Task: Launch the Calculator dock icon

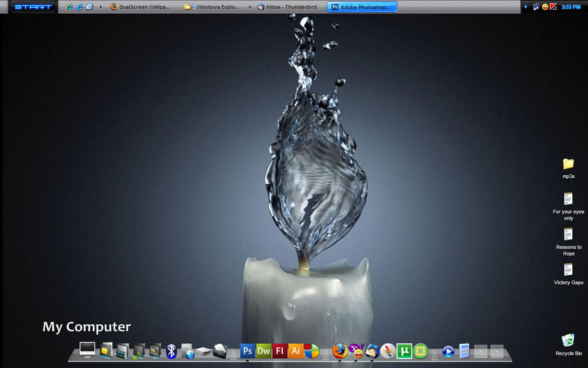Action: click(x=465, y=352)
